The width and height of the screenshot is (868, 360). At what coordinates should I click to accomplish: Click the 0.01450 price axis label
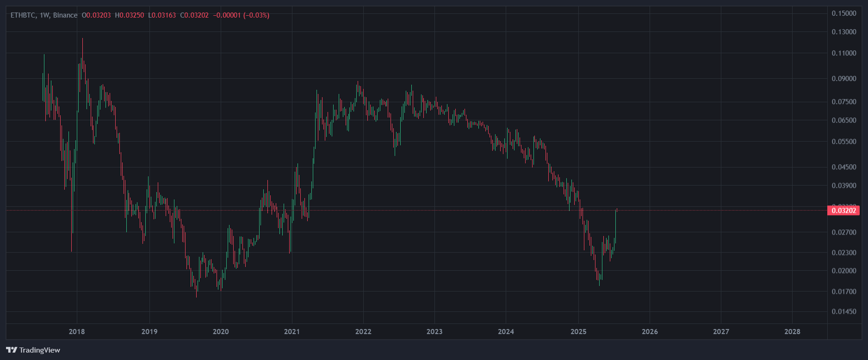coord(844,311)
